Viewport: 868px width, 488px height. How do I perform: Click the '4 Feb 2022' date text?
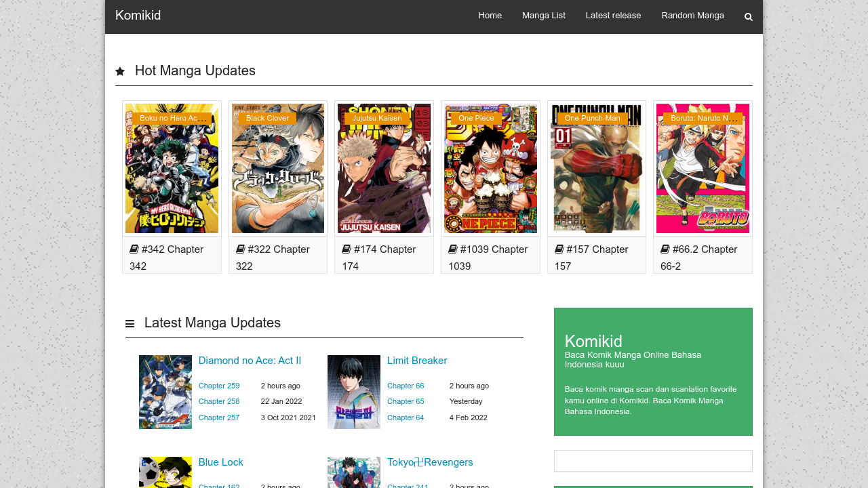click(469, 418)
